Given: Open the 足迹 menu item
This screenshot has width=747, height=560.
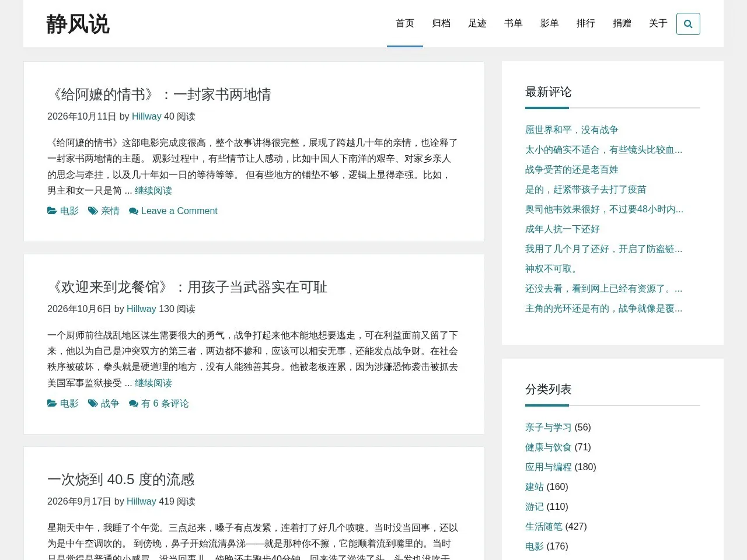Looking at the screenshot, I should pyautogui.click(x=477, y=23).
